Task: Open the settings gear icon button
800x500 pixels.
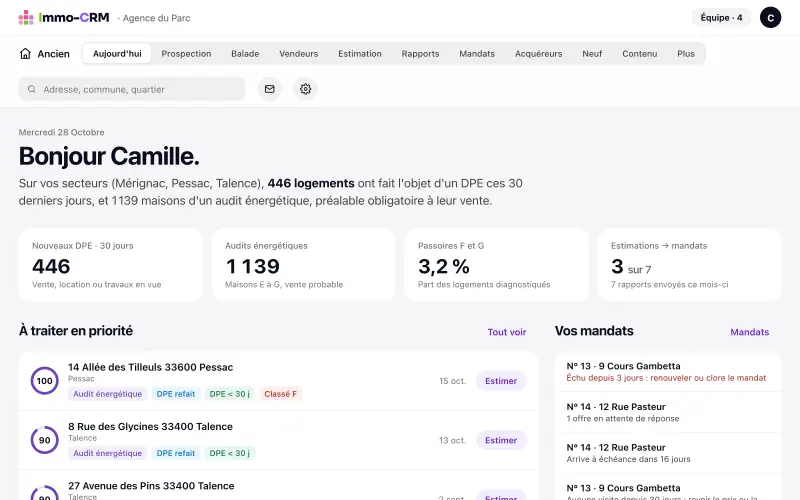Action: coord(306,89)
